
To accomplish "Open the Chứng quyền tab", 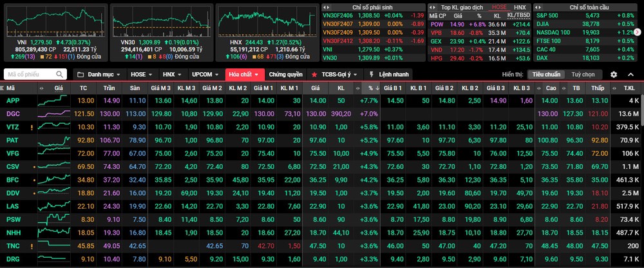I will pos(285,75).
